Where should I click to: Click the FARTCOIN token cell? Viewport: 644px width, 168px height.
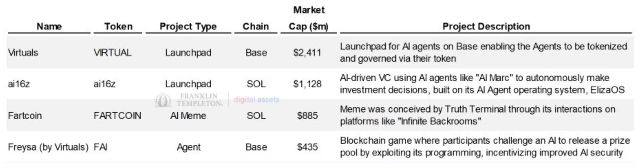click(x=117, y=116)
